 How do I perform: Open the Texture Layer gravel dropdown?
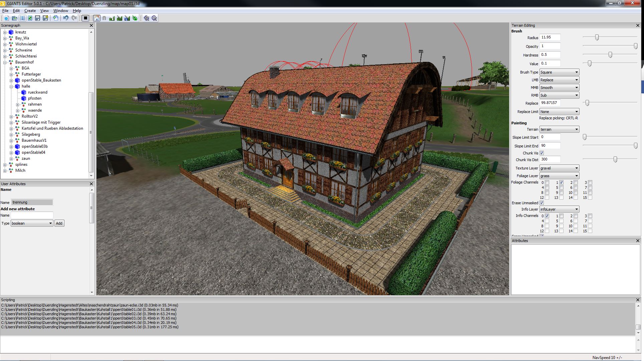click(x=559, y=168)
